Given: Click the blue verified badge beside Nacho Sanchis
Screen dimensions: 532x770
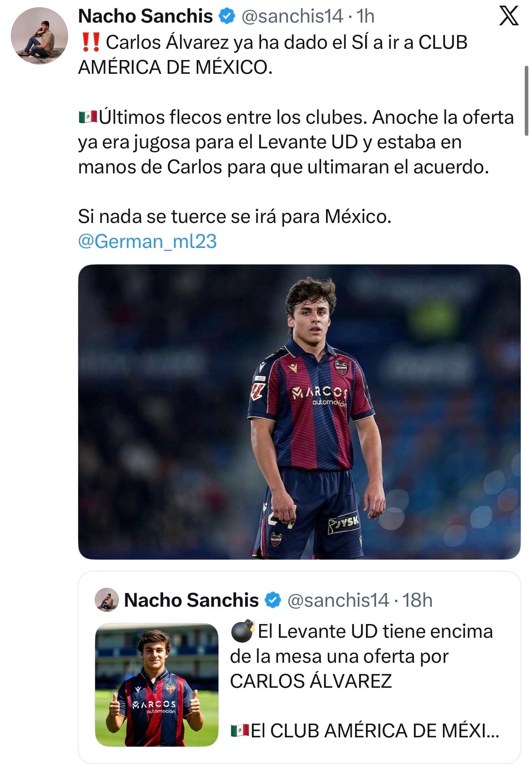Looking at the screenshot, I should click(227, 16).
